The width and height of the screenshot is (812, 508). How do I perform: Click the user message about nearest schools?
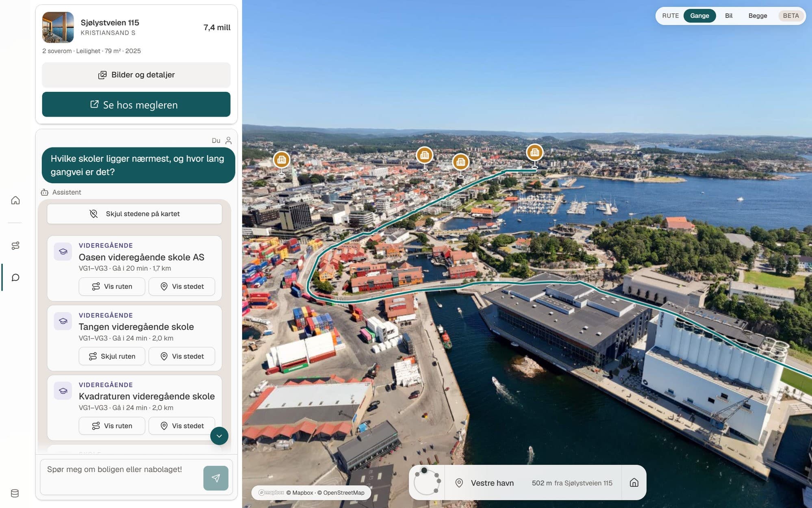[x=138, y=165]
